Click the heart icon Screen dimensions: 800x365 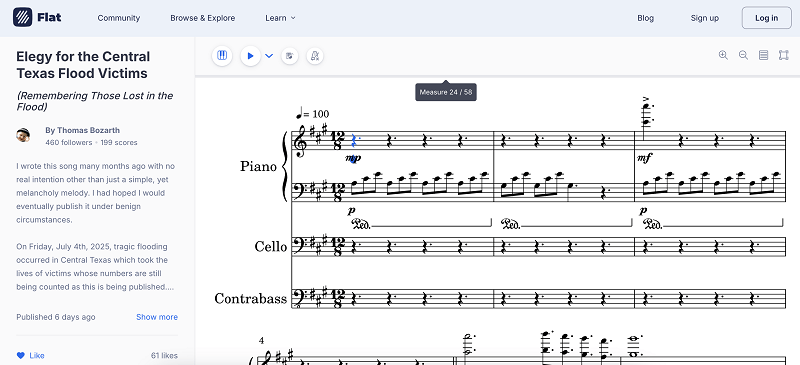click(20, 355)
